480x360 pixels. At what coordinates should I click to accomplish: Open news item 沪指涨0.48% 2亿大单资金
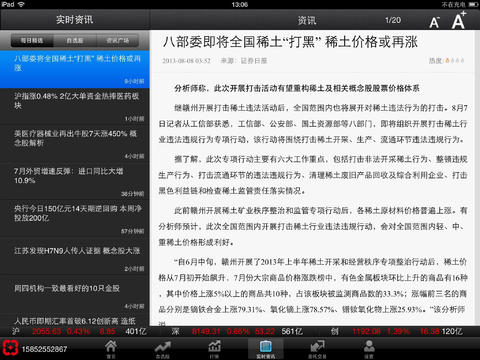pyautogui.click(x=75, y=107)
